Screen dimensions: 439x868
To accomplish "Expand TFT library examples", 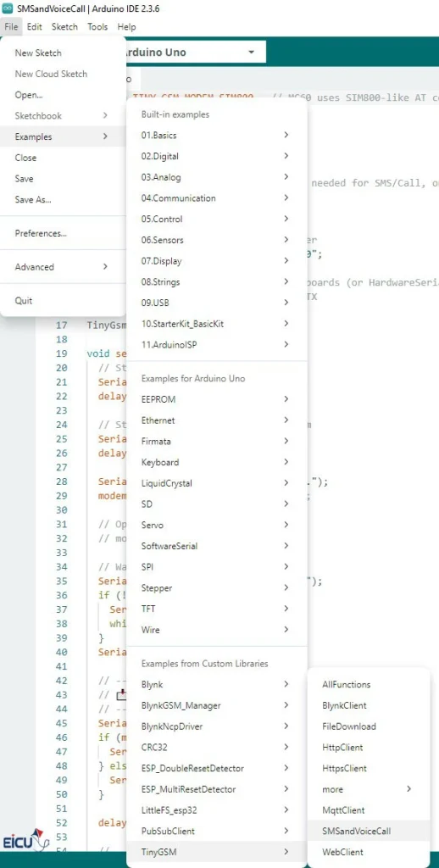I will (x=216, y=609).
